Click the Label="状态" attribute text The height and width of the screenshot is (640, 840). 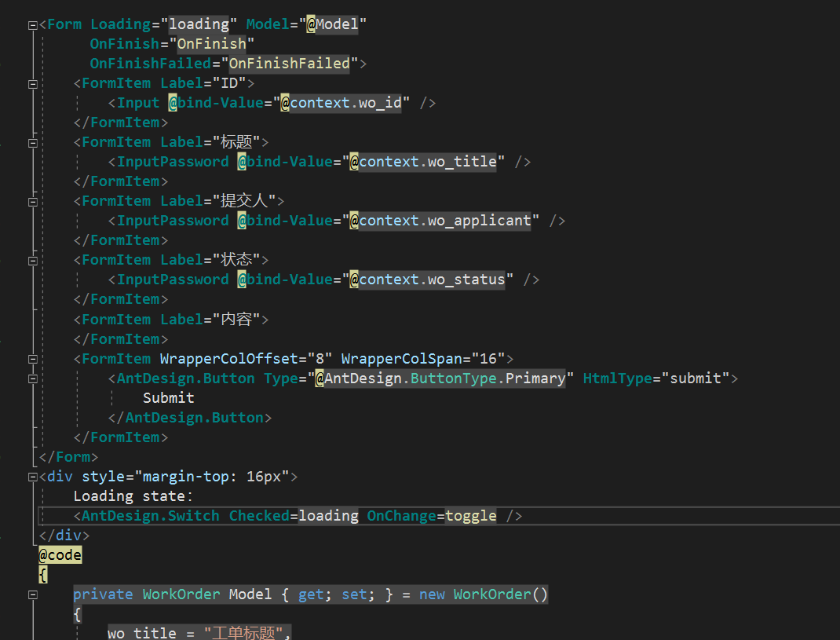click(x=210, y=260)
